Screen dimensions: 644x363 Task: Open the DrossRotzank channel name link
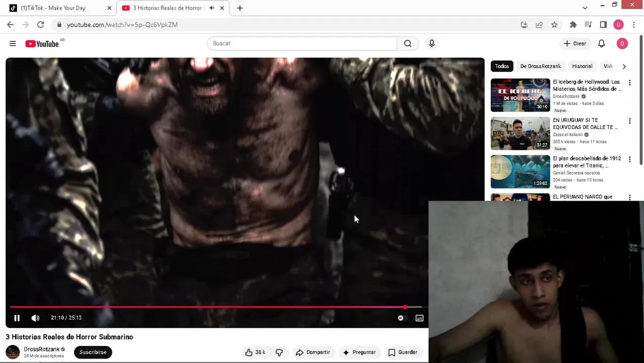pos(42,349)
